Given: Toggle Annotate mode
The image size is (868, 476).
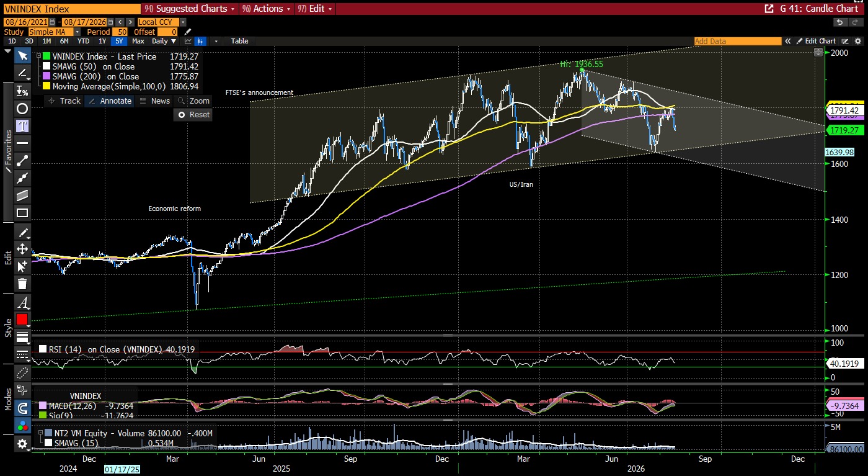Looking at the screenshot, I should click(110, 101).
